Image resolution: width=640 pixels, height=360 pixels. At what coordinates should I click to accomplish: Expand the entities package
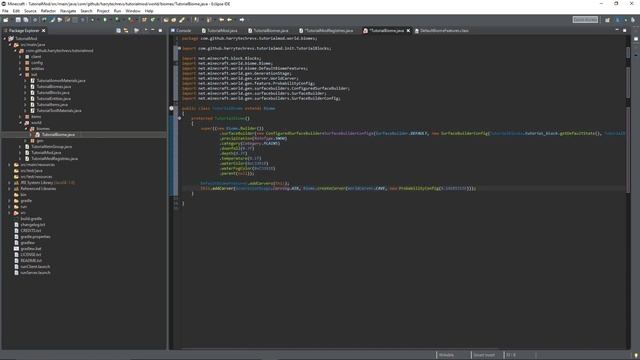20,69
